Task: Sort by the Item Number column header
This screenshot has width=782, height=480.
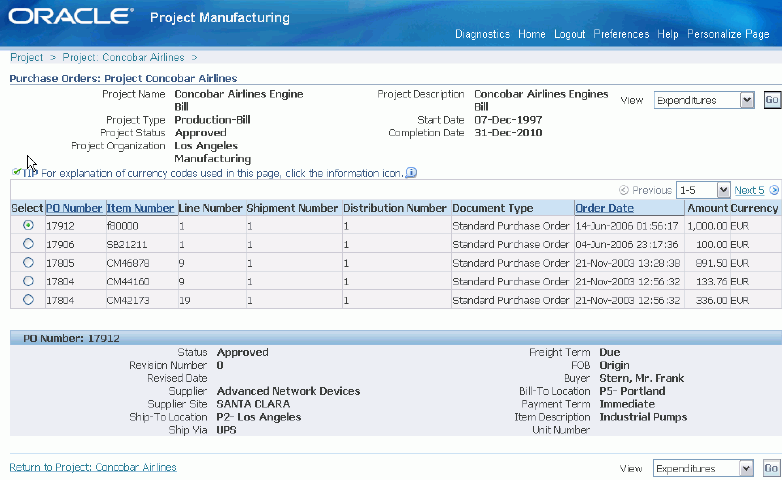Action: (x=140, y=208)
